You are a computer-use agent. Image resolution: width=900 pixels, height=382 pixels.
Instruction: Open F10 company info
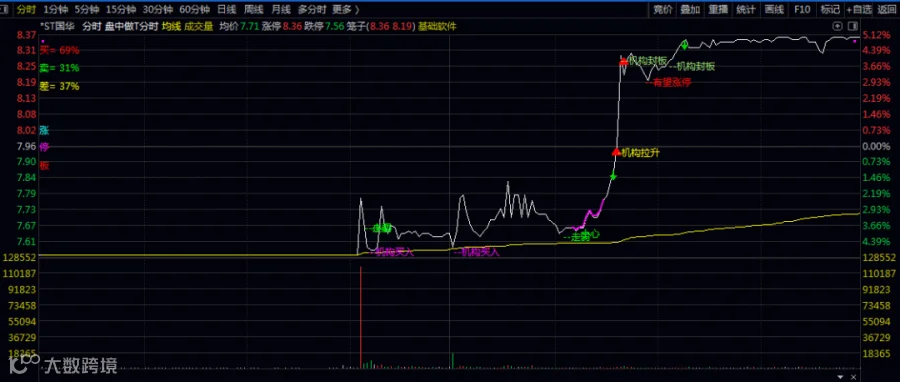point(802,9)
